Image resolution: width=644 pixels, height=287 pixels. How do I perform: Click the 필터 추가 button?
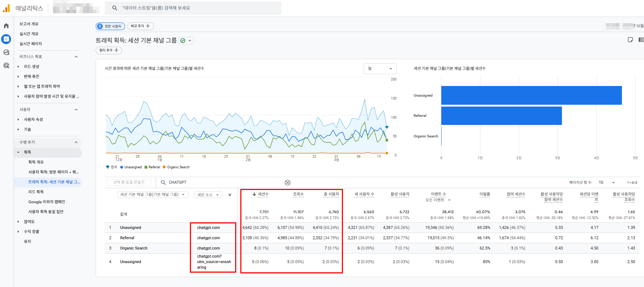[x=109, y=50]
